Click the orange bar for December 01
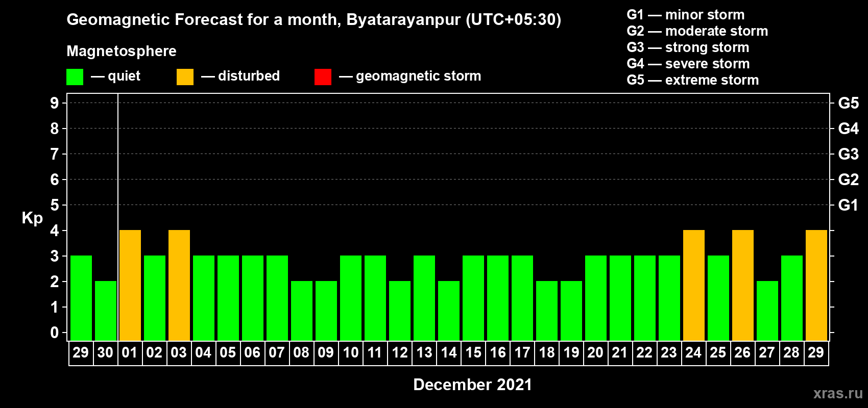Viewport: 868px width, 408px height. 130,286
